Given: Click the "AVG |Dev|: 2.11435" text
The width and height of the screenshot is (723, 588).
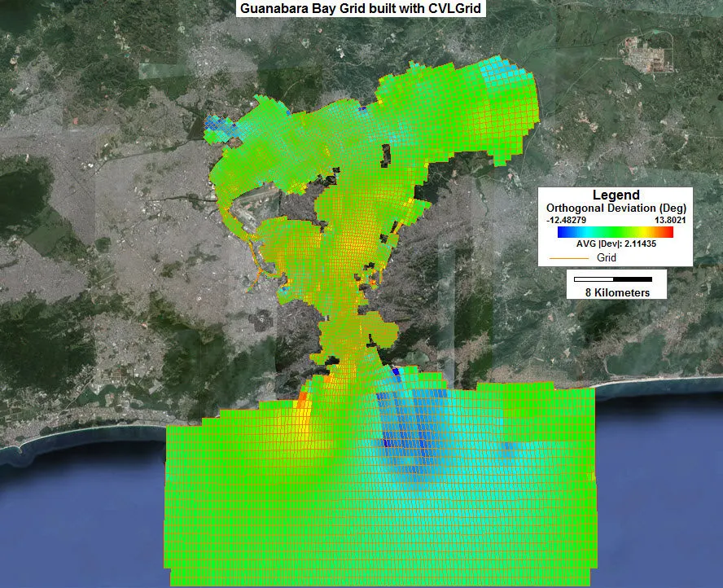Looking at the screenshot, I should click(x=616, y=245).
